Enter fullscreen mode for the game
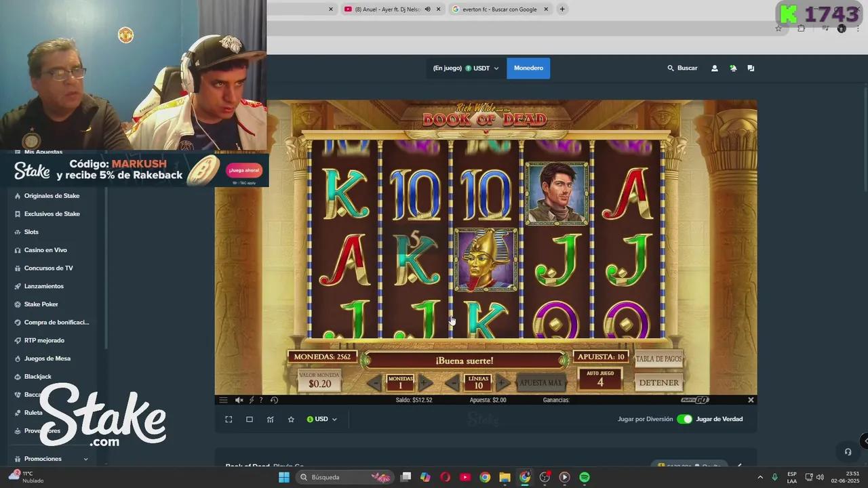 [229, 420]
